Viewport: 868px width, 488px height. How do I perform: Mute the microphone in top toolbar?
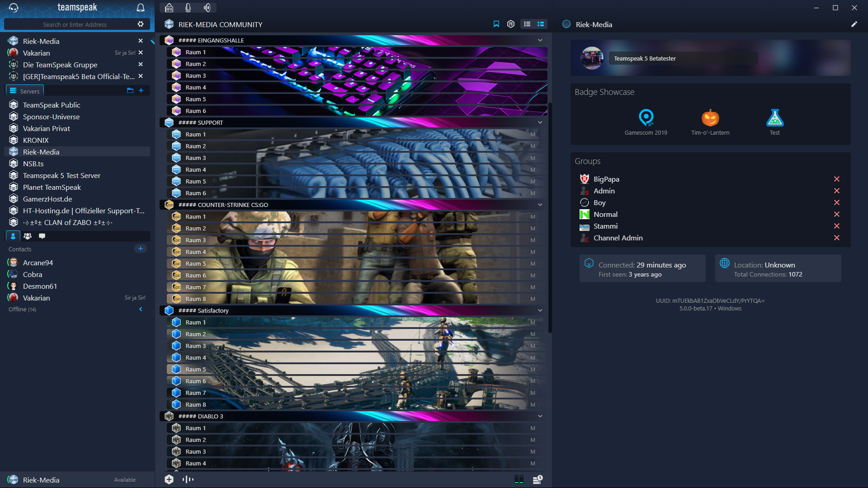188,8
